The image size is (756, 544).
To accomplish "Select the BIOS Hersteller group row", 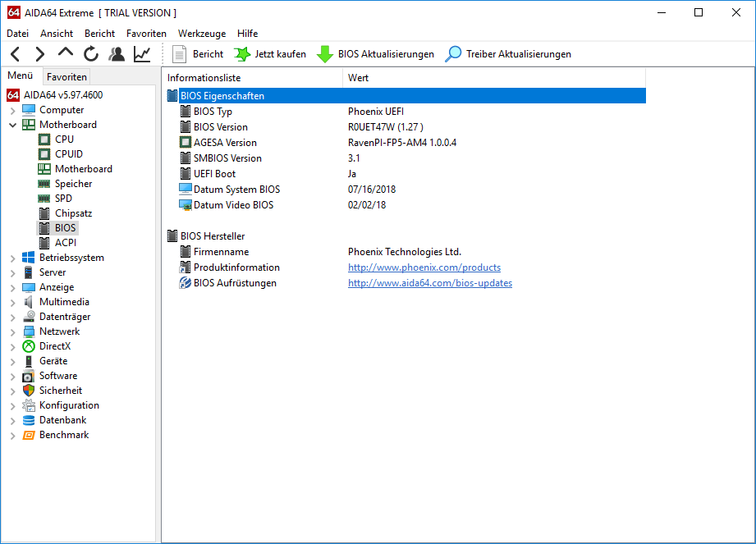I will coord(406,236).
